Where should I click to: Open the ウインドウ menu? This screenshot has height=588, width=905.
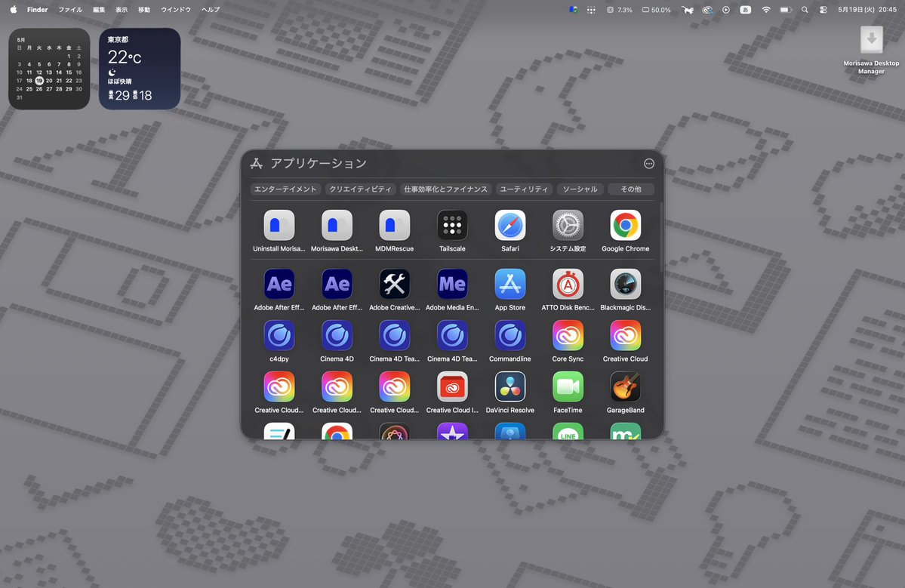176,10
